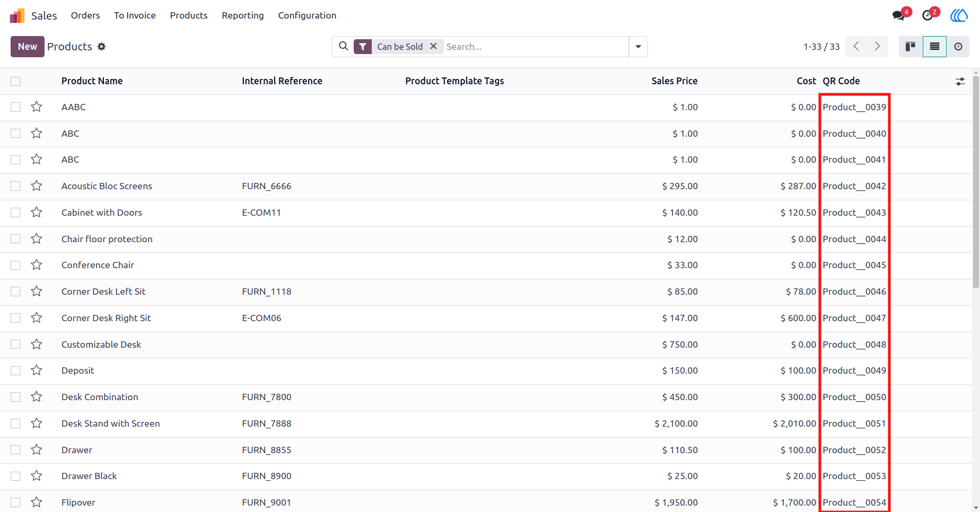Go to next page of records
The width and height of the screenshot is (980, 512).
[x=878, y=47]
